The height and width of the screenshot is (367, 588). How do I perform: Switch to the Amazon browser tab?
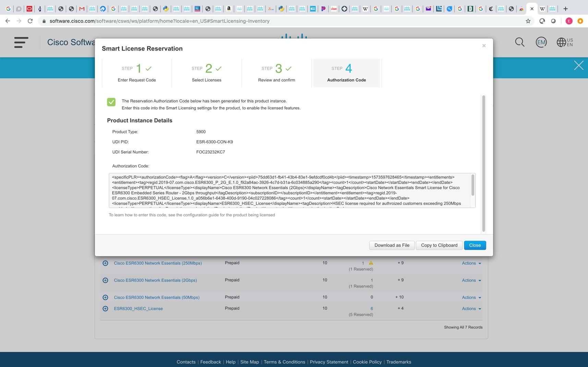(x=229, y=9)
